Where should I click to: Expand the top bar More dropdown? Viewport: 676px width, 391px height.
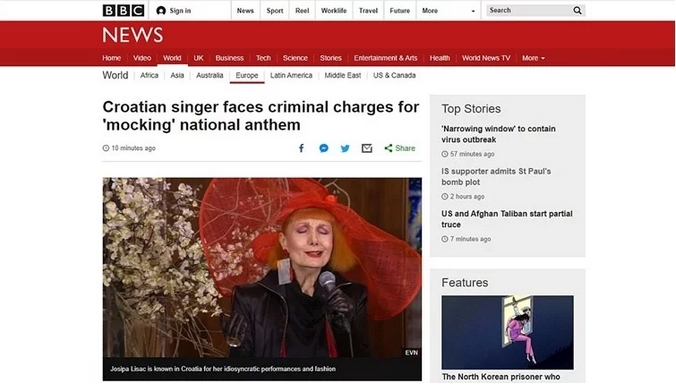coord(448,11)
